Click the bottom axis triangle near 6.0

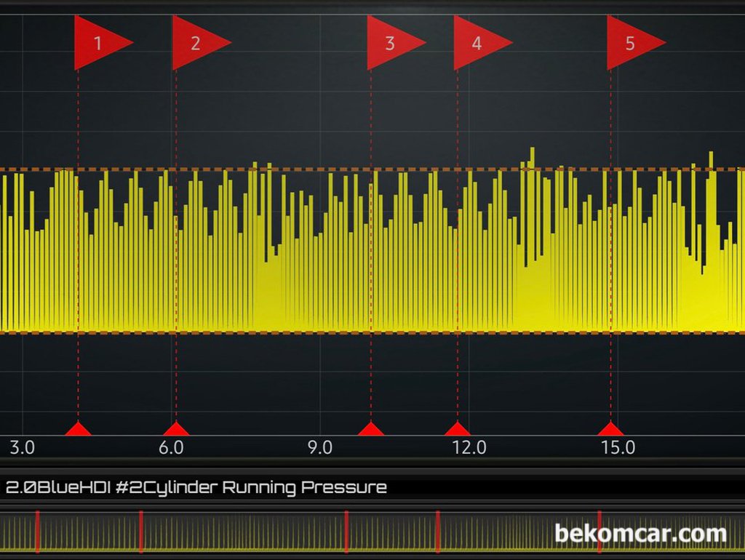[x=176, y=428]
